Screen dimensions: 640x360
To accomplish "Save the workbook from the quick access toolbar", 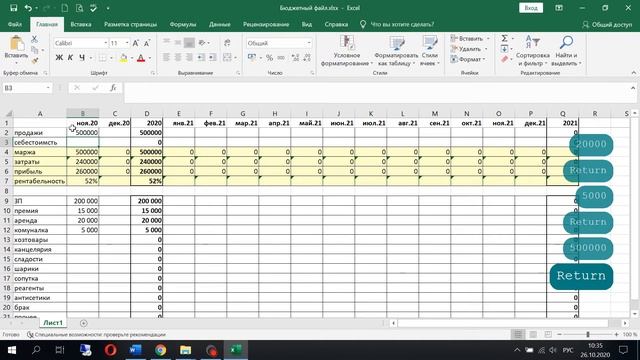I will (13, 8).
